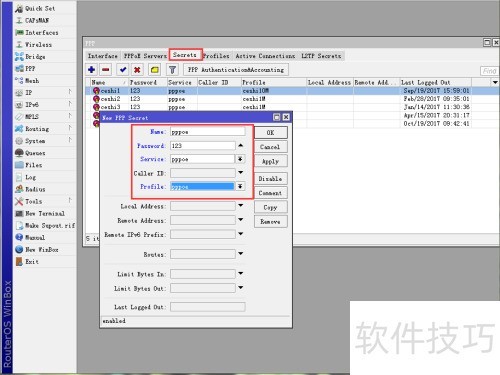
Task: Switch to the Interface tab
Action: [102, 56]
